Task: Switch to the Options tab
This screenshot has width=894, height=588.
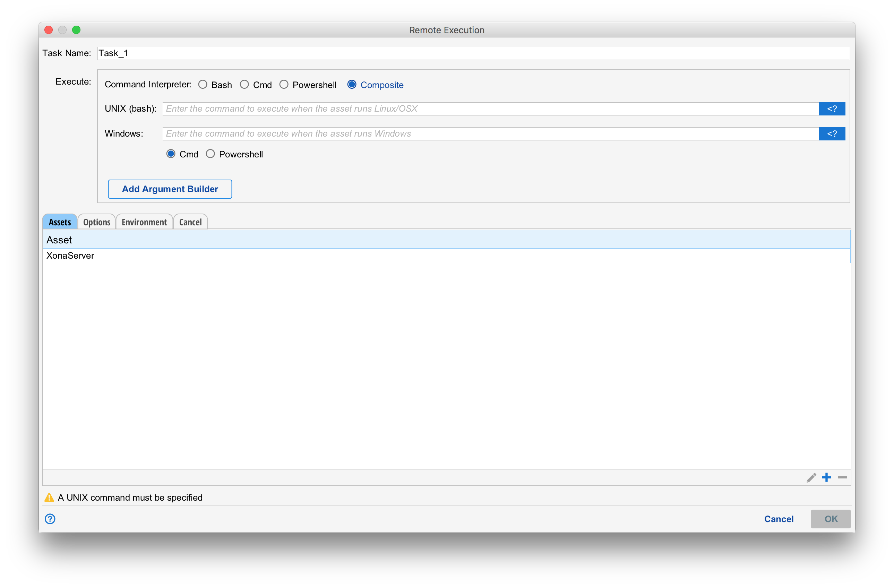Action: click(x=96, y=222)
